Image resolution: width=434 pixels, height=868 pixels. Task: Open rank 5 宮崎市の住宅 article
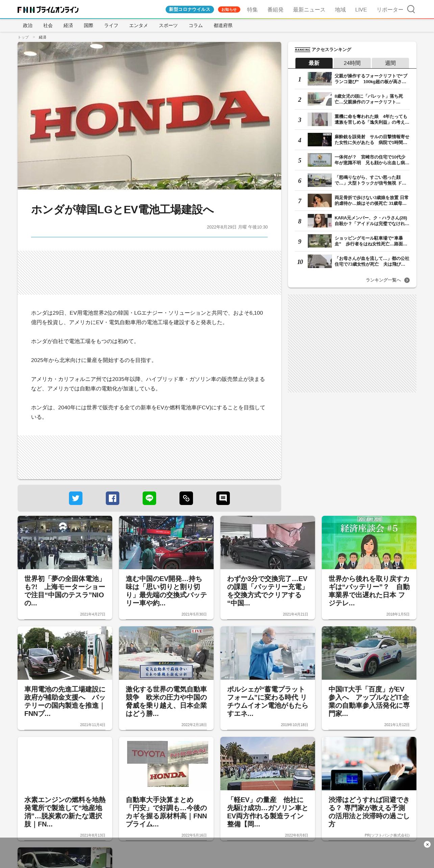[x=352, y=160]
